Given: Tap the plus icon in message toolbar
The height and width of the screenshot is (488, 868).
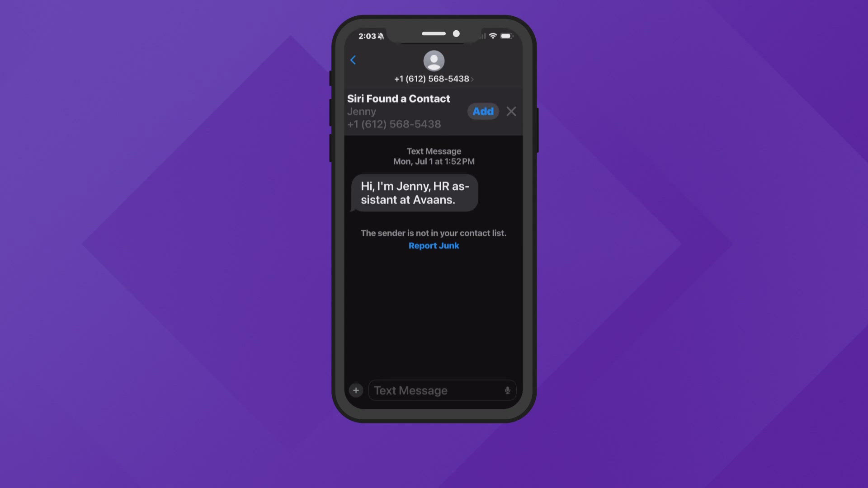Looking at the screenshot, I should tap(356, 390).
